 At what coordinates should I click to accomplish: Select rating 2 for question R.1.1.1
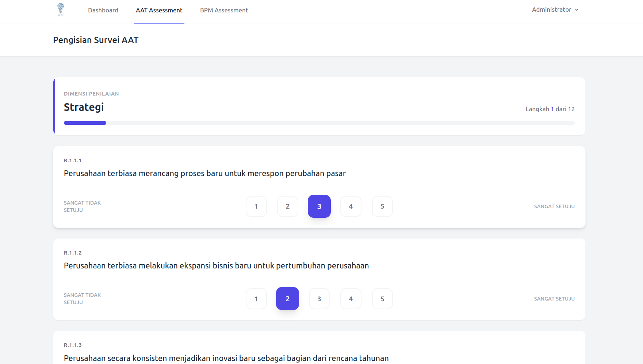(x=288, y=206)
